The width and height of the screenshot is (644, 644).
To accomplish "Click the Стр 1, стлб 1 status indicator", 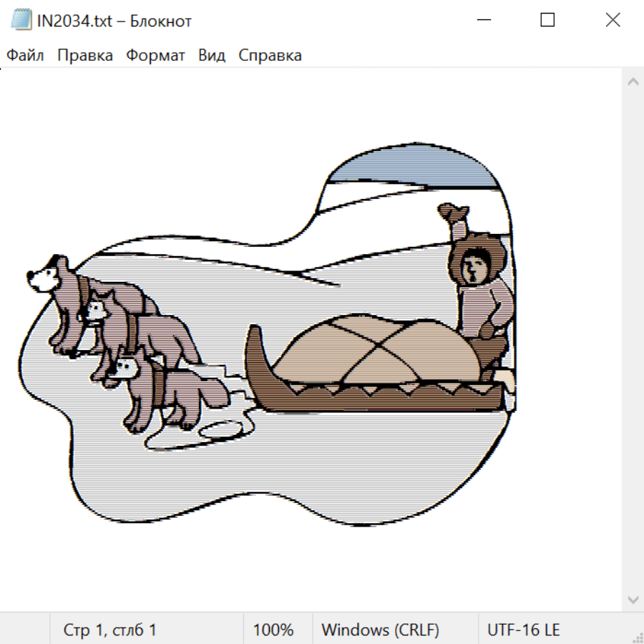I will [x=109, y=630].
